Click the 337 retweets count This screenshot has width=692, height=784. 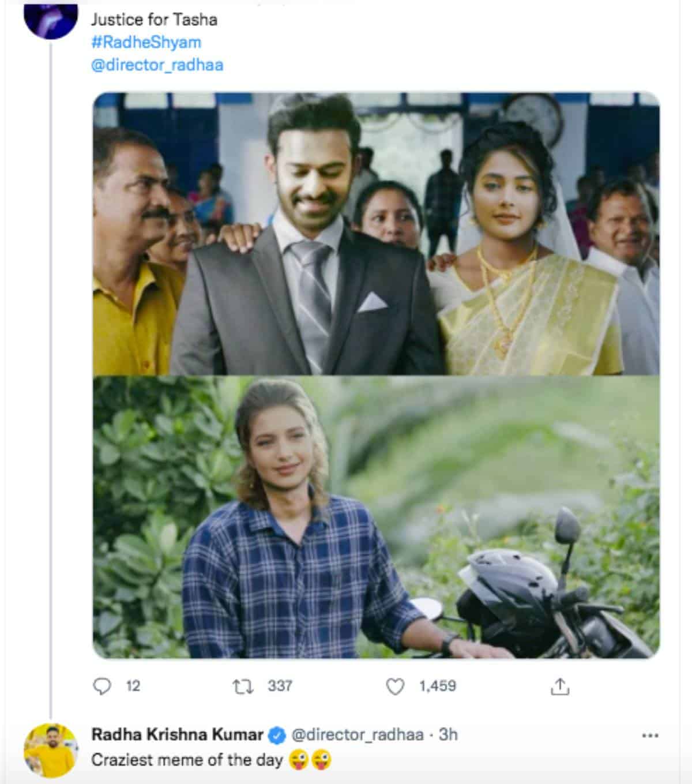click(280, 686)
